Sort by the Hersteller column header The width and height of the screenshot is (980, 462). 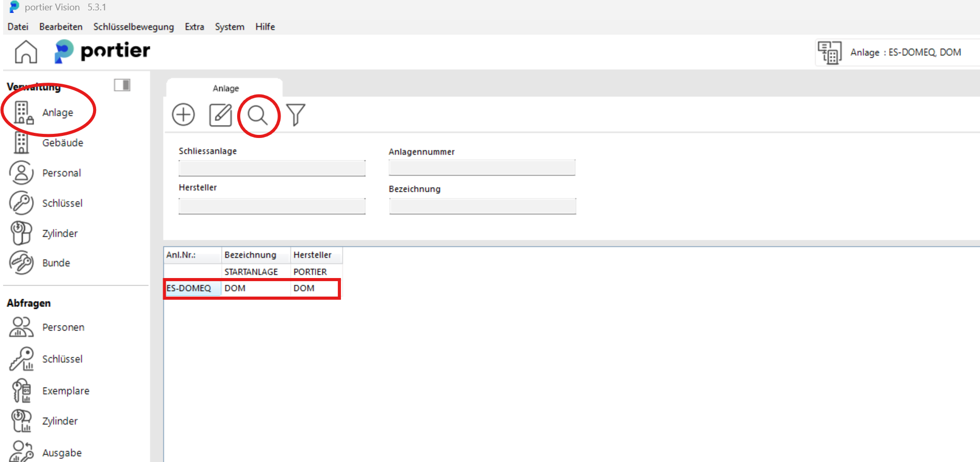click(x=316, y=255)
